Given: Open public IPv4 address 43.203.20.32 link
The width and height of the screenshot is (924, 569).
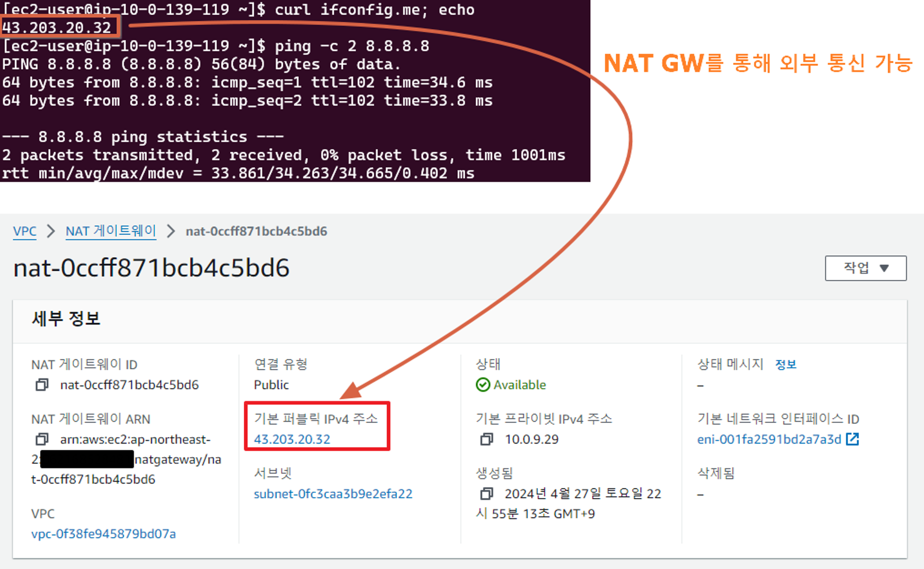Looking at the screenshot, I should [292, 439].
